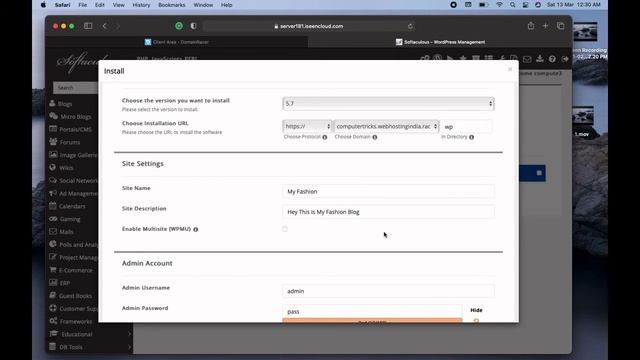
Task: Click the Calendars icon in sidebar
Action: click(52, 206)
